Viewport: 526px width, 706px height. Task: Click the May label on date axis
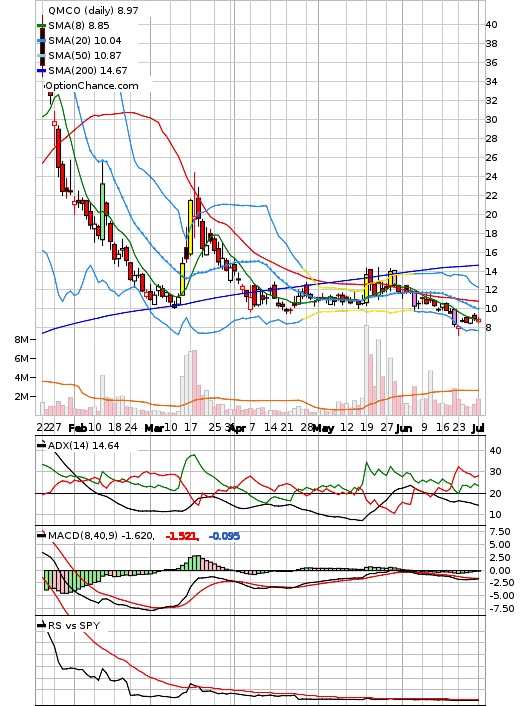(324, 428)
